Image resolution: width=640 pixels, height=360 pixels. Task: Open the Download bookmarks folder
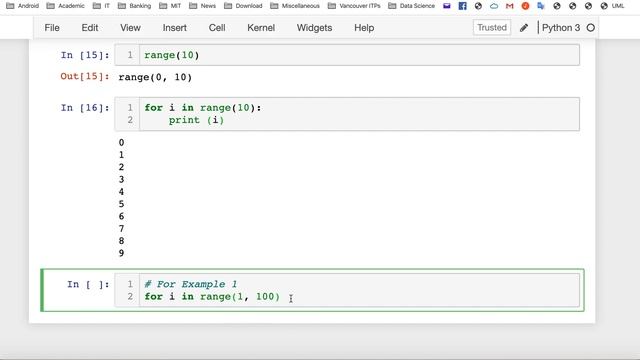243,6
